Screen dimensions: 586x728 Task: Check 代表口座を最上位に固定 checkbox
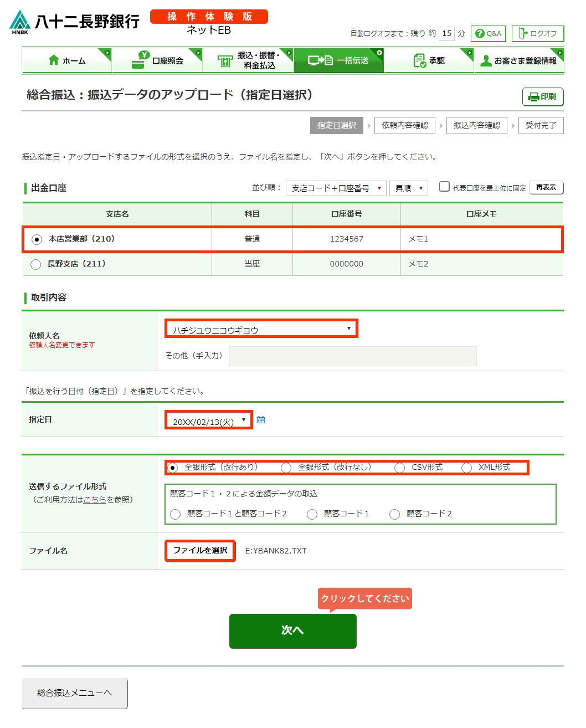click(x=444, y=187)
